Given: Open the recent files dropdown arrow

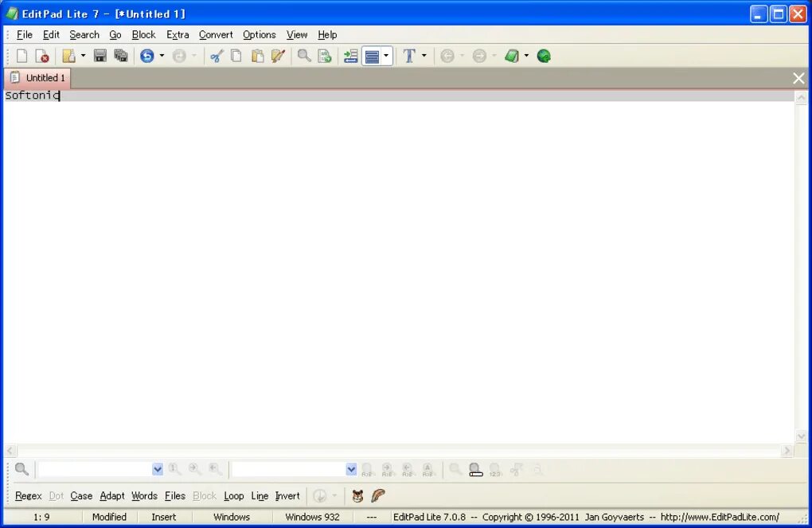Looking at the screenshot, I should 84,55.
